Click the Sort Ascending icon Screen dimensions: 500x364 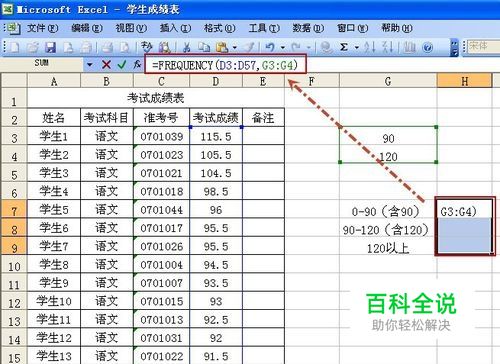(x=369, y=47)
